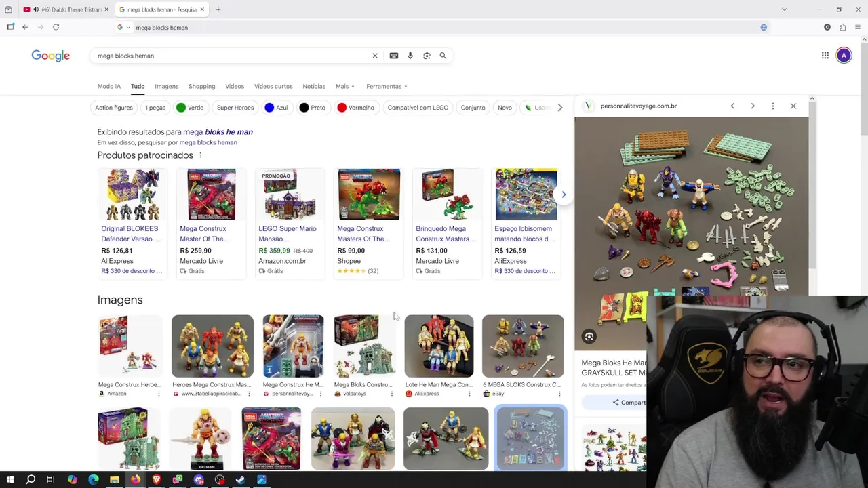Launch Microsoft Edge from the taskbar
This screenshot has width=868, height=488.
click(x=94, y=480)
